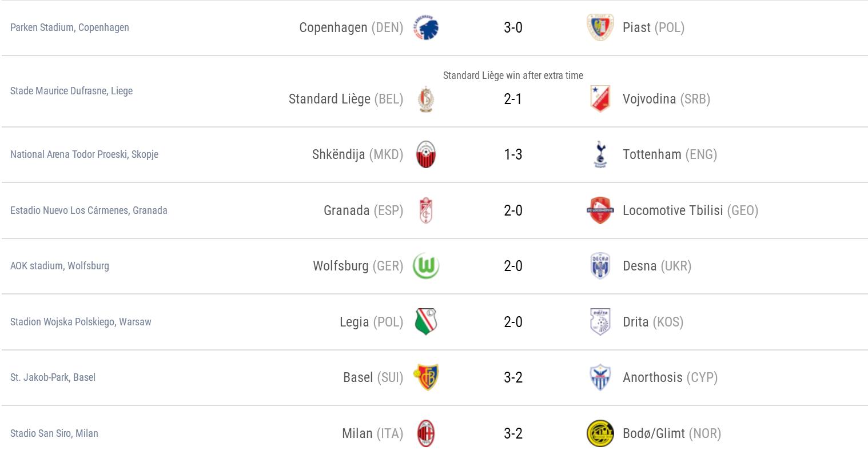Open the Anorthosis team link

coord(652,377)
